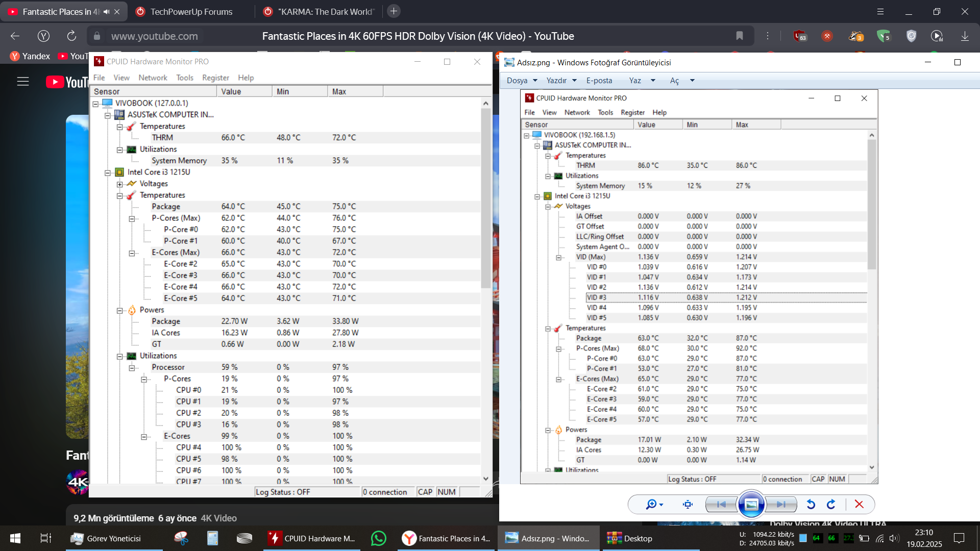Open a new browser tab with plus button
The height and width of the screenshot is (551, 980).
click(x=394, y=11)
